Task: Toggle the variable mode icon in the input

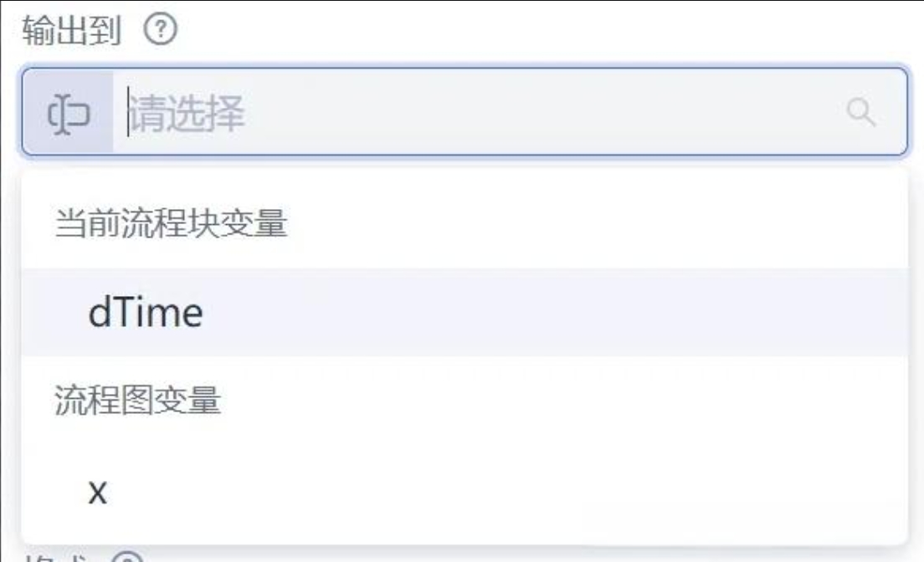Action: 69,112
